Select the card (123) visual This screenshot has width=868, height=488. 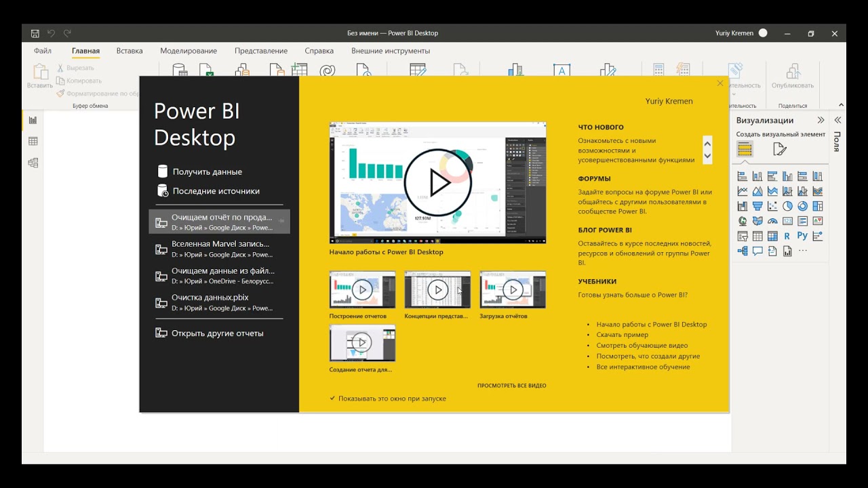[787, 221]
